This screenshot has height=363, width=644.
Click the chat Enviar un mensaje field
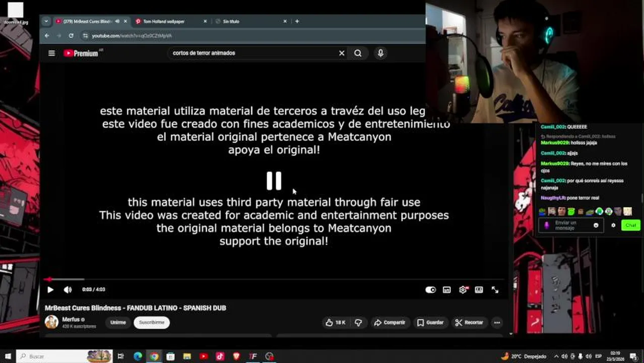(570, 225)
